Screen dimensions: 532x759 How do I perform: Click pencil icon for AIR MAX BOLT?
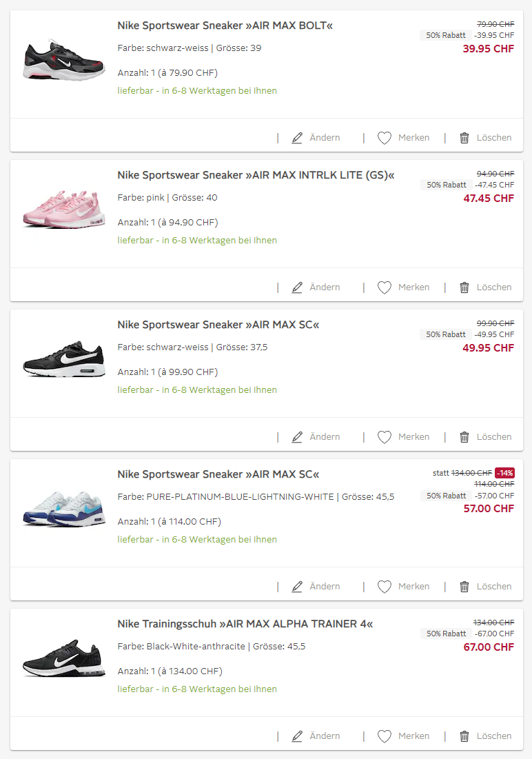tap(297, 138)
